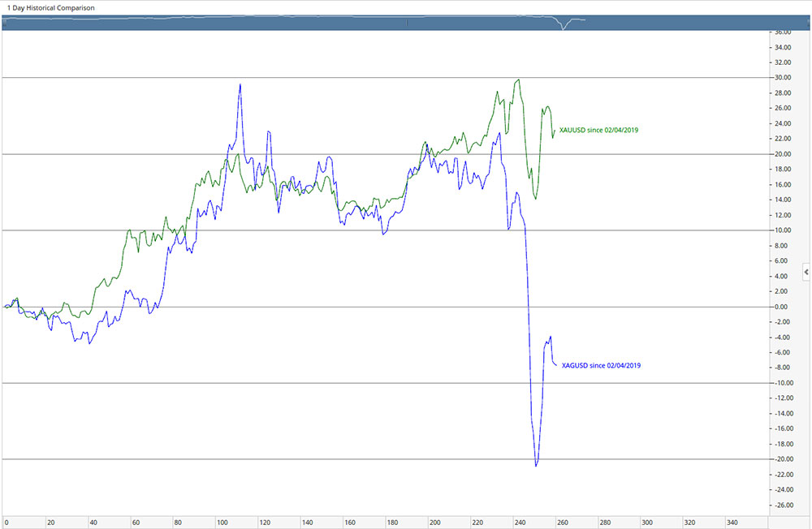Click the dip in the overview navigator strip

click(x=564, y=27)
